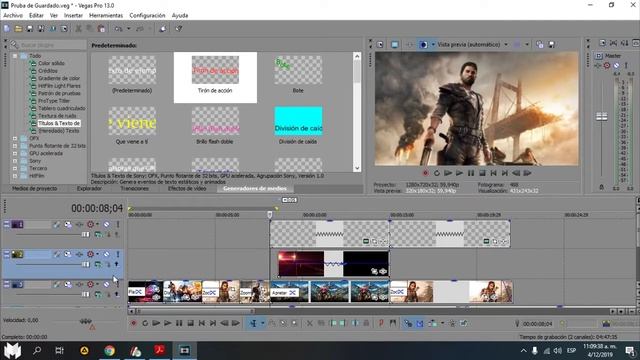Open the Insertar menu

pos(73,16)
